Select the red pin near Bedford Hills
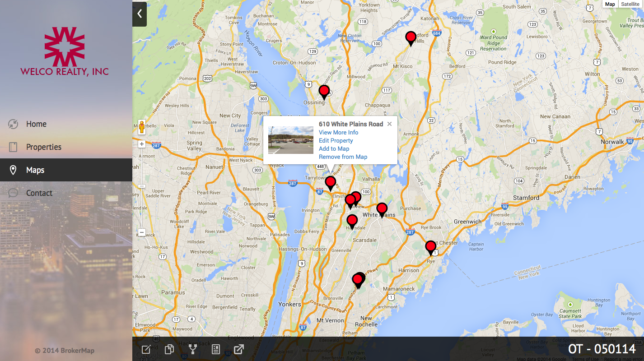Screen dimensions: 644x361 point(411,38)
